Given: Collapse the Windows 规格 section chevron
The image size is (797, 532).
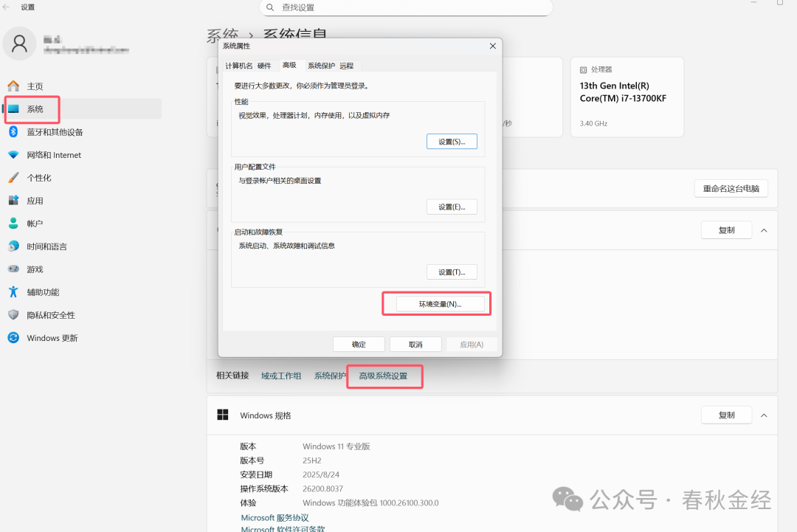Looking at the screenshot, I should click(x=764, y=415).
